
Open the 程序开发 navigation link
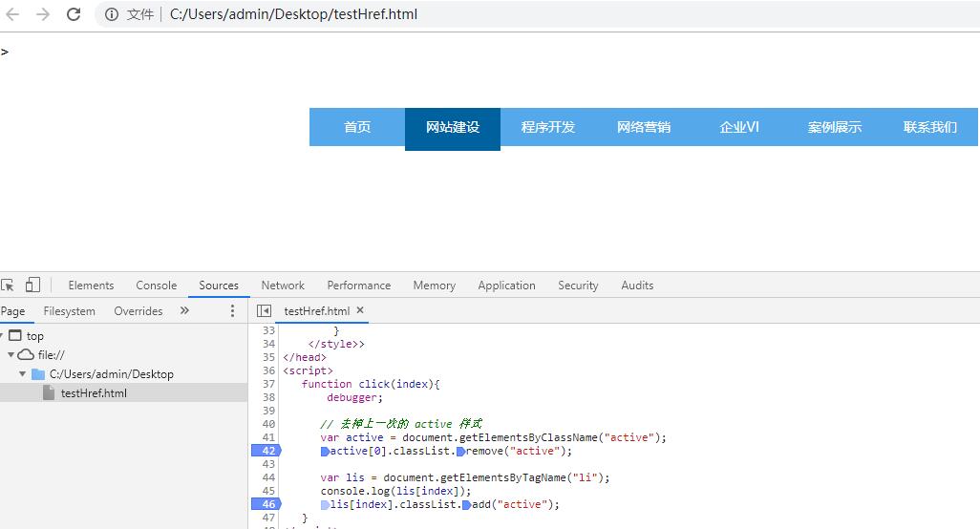(x=548, y=127)
